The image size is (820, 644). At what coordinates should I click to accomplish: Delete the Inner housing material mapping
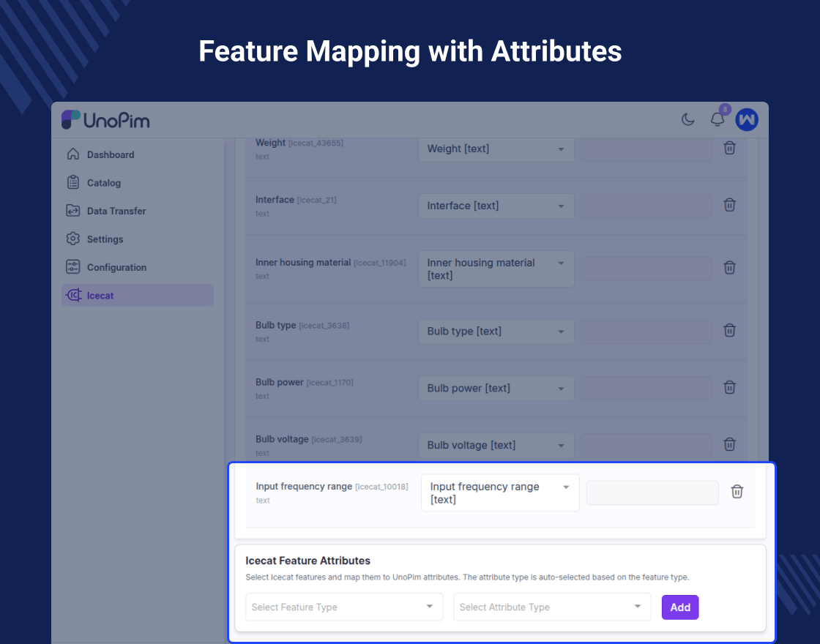tap(729, 268)
